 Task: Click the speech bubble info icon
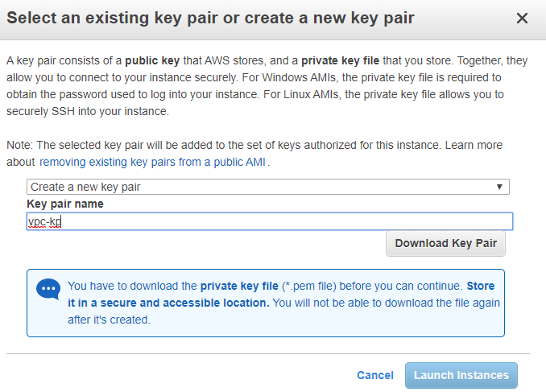pyautogui.click(x=48, y=290)
